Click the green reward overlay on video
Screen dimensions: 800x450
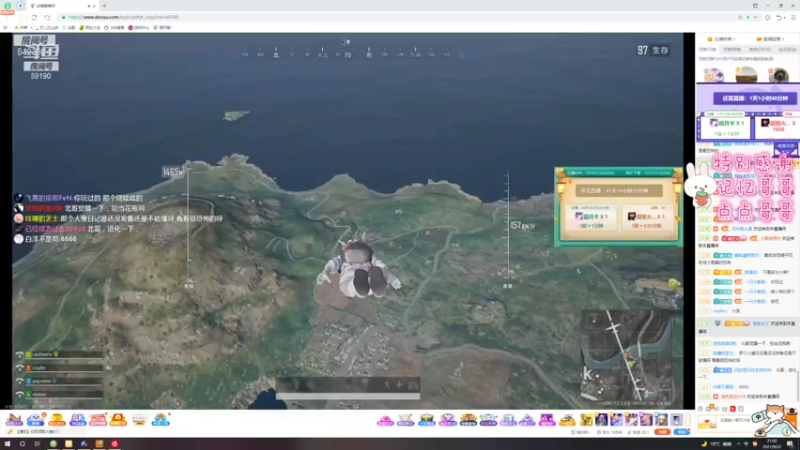click(618, 207)
